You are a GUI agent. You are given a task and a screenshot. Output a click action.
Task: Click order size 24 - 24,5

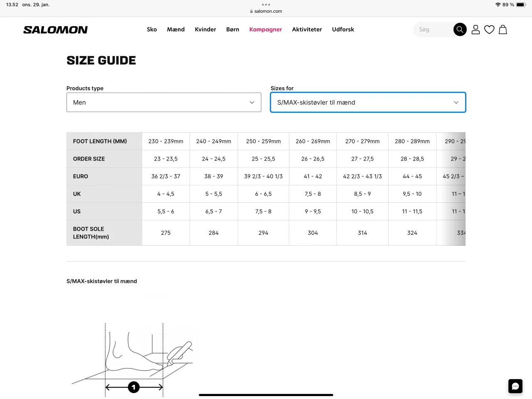coord(214,159)
